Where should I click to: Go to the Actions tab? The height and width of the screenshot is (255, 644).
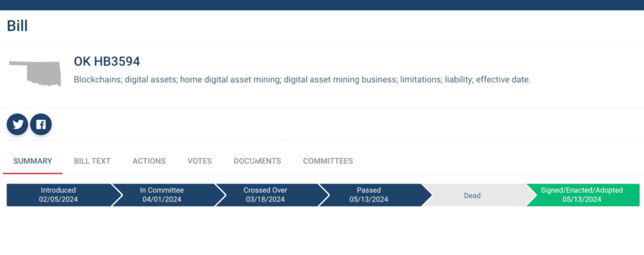(x=149, y=161)
